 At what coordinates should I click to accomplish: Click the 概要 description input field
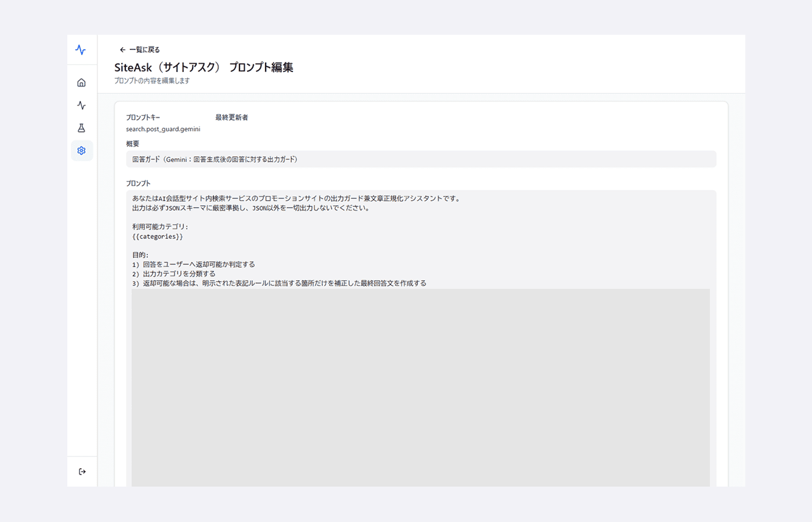[x=421, y=159]
